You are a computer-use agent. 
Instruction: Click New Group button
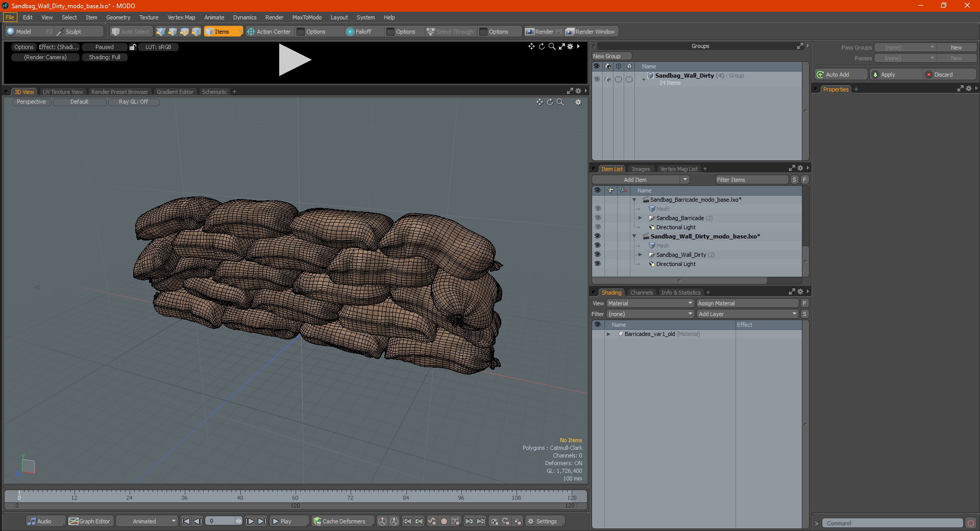click(611, 56)
